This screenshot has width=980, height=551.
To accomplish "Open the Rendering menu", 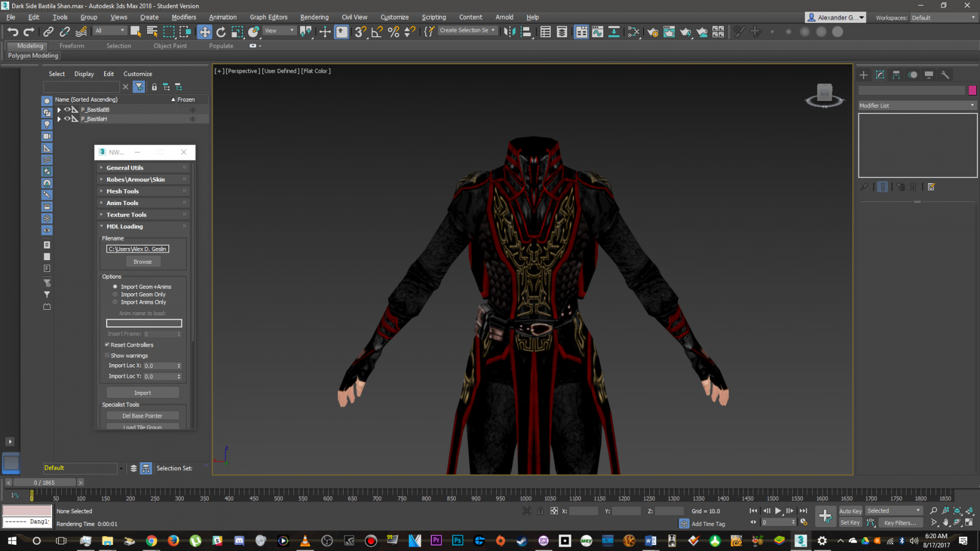I will [x=314, y=17].
